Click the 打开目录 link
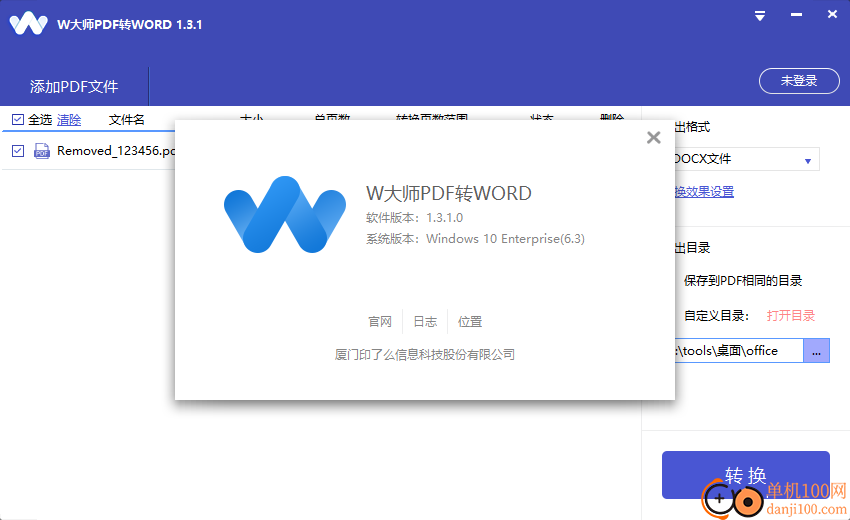This screenshot has width=850, height=520. [790, 316]
